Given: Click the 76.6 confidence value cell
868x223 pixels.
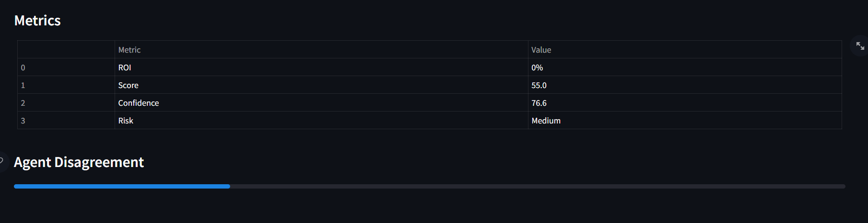Looking at the screenshot, I should pos(685,103).
